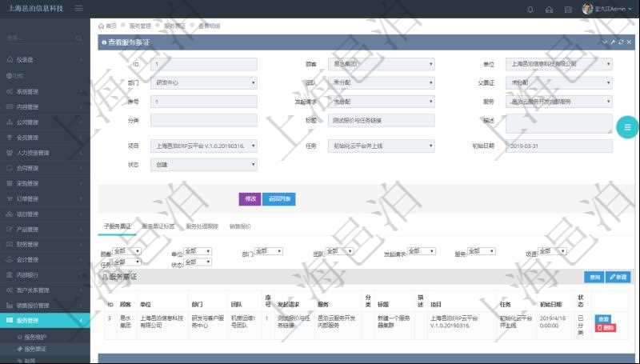
Task: Click the home icon in top bar
Action: point(549,9)
